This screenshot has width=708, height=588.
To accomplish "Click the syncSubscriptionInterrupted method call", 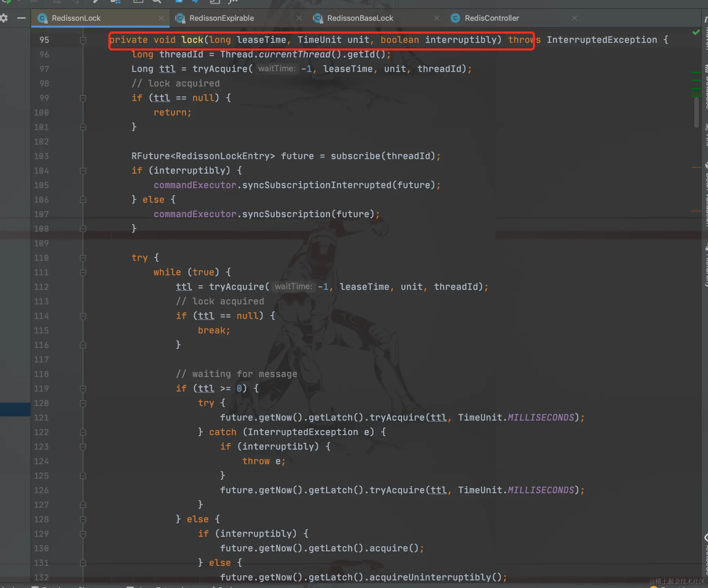I will coord(316,185).
